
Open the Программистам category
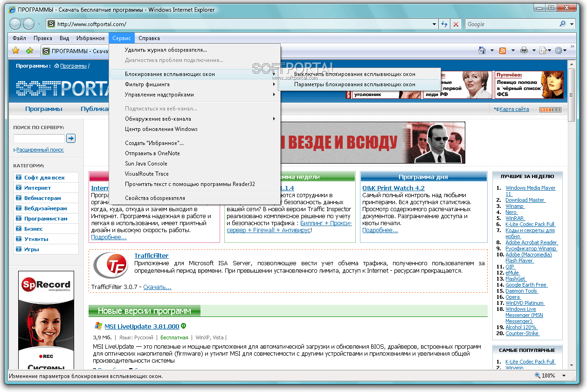pos(46,219)
